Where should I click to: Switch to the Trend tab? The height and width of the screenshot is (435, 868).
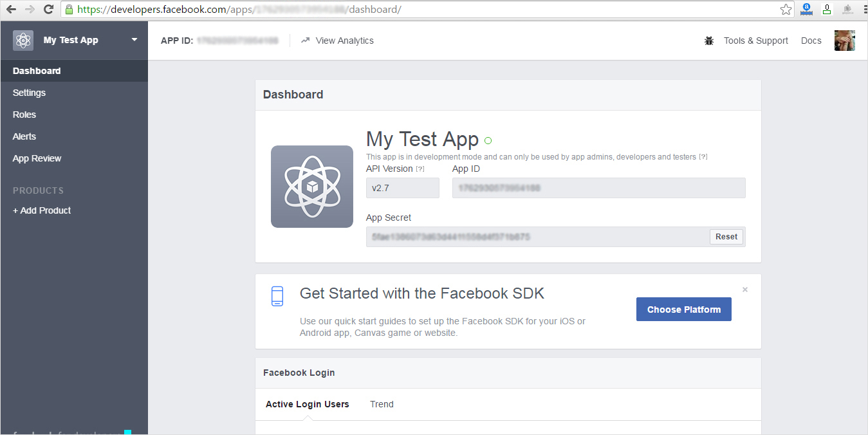point(382,404)
